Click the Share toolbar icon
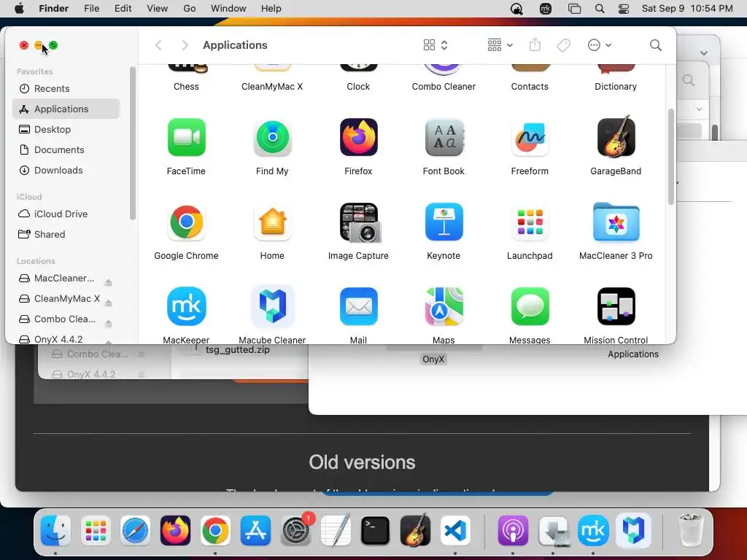The height and width of the screenshot is (560, 747). pyautogui.click(x=535, y=44)
